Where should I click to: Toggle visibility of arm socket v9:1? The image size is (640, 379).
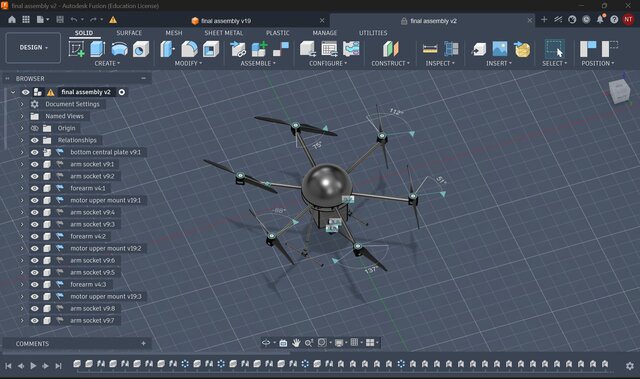(x=35, y=164)
